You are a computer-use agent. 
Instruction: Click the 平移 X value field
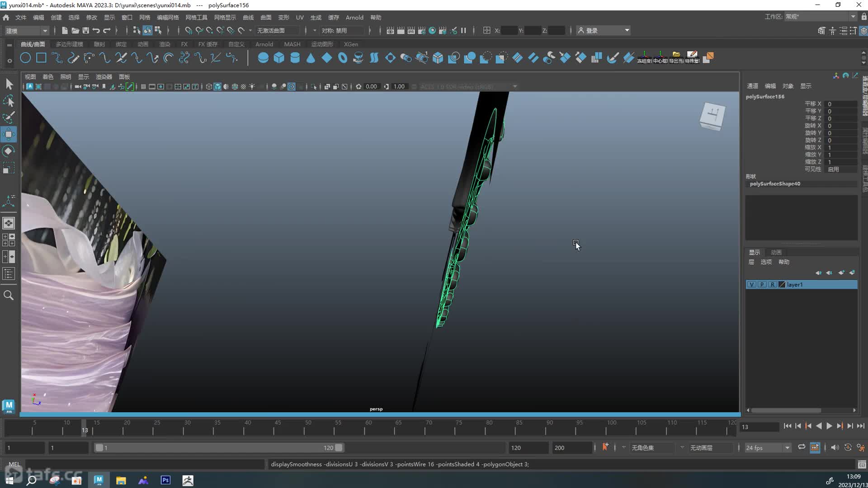840,104
